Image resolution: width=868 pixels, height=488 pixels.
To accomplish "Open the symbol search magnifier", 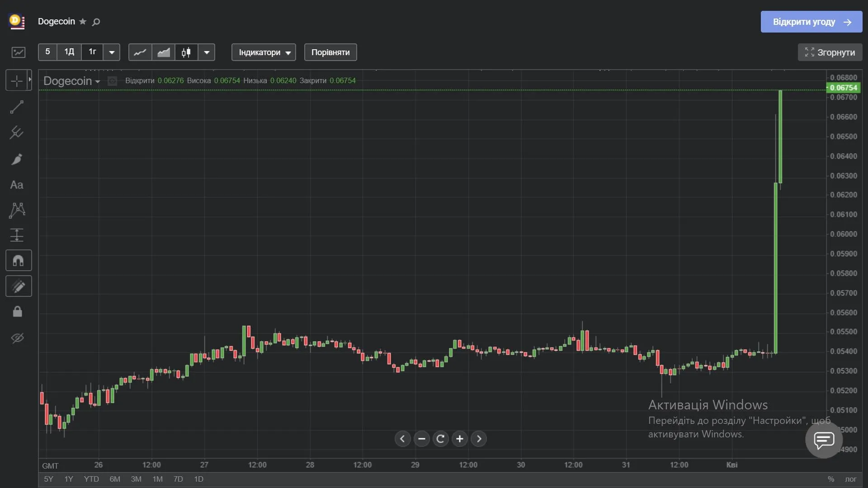I will 96,22.
